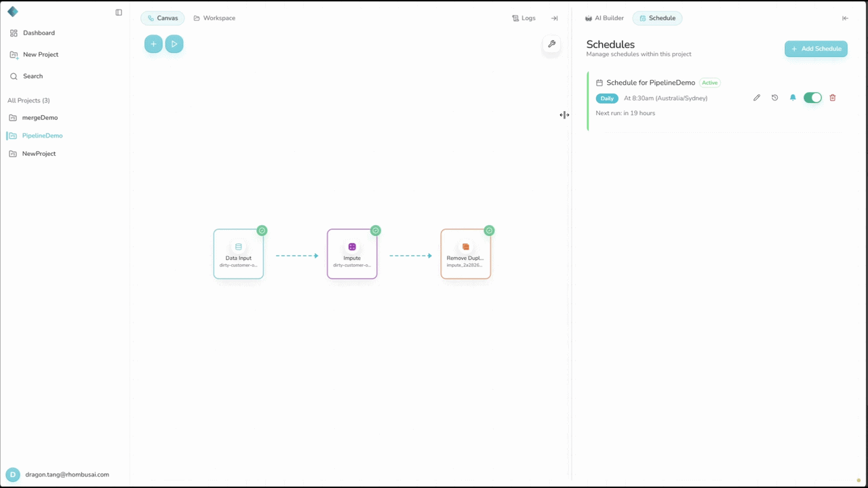868x488 pixels.
Task: Click the user avatar D icon
Action: click(x=12, y=474)
